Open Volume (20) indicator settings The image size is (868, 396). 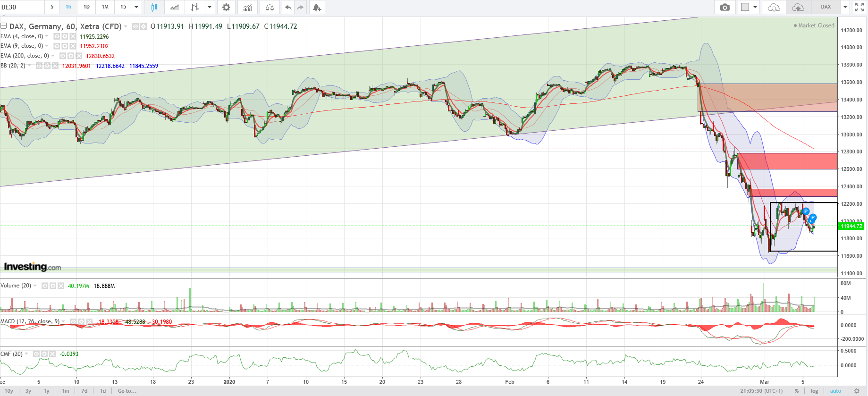(53, 286)
